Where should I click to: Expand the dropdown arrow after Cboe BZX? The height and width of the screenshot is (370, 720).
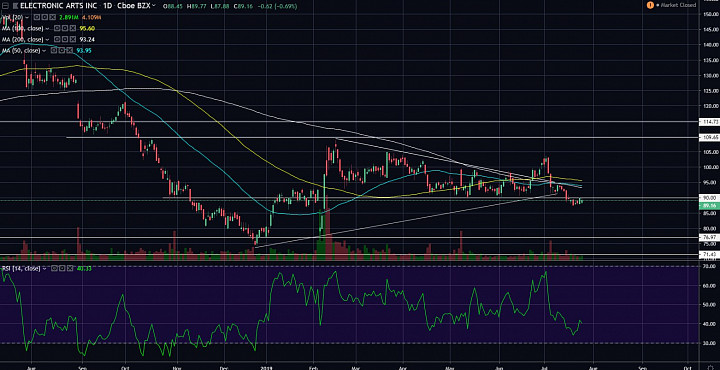153,6
